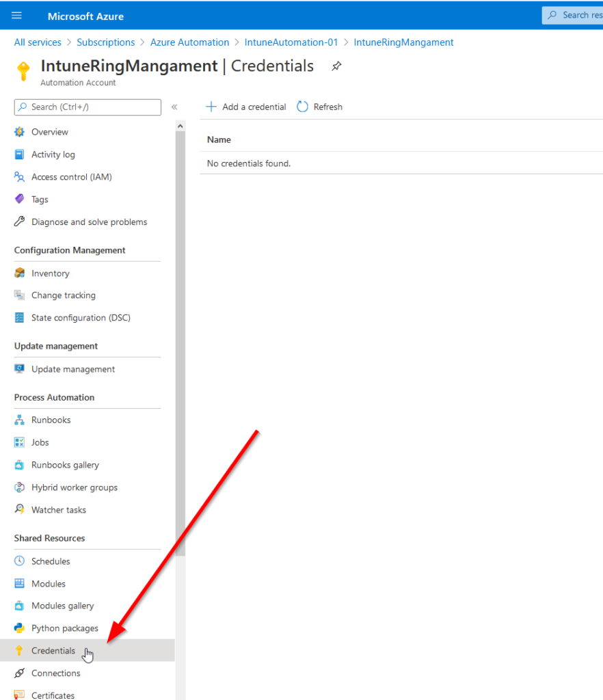Click the Watcher tasks icon
603x700 pixels.
coord(19,509)
